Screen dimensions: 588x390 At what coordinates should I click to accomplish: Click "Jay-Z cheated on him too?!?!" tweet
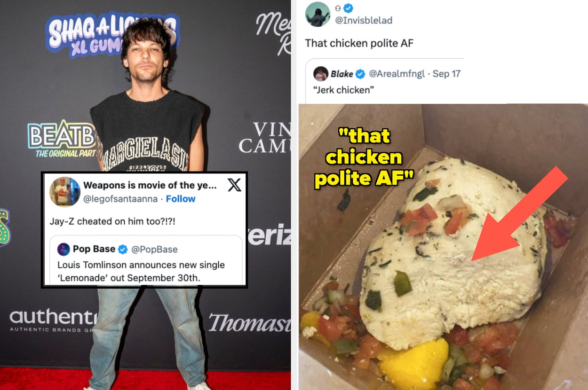pos(115,221)
